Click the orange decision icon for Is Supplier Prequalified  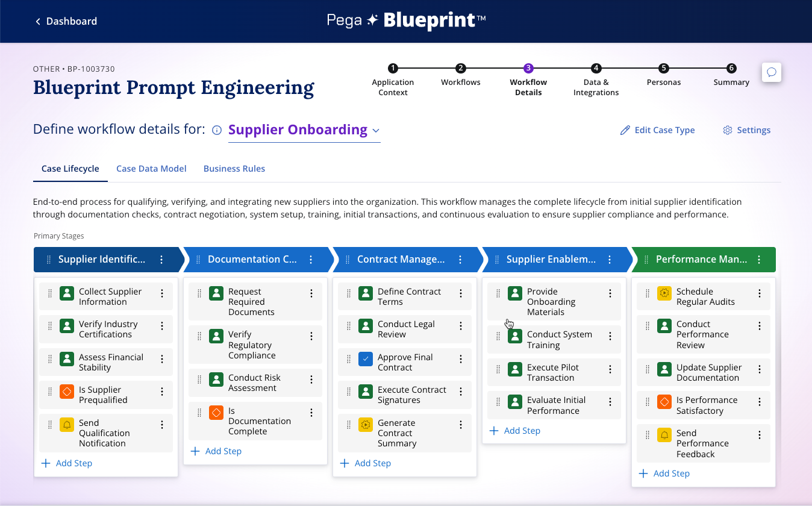click(67, 391)
